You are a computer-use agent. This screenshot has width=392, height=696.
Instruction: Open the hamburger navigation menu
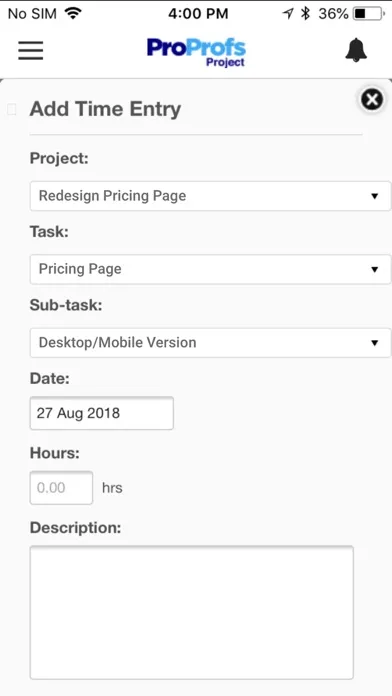coord(31,50)
